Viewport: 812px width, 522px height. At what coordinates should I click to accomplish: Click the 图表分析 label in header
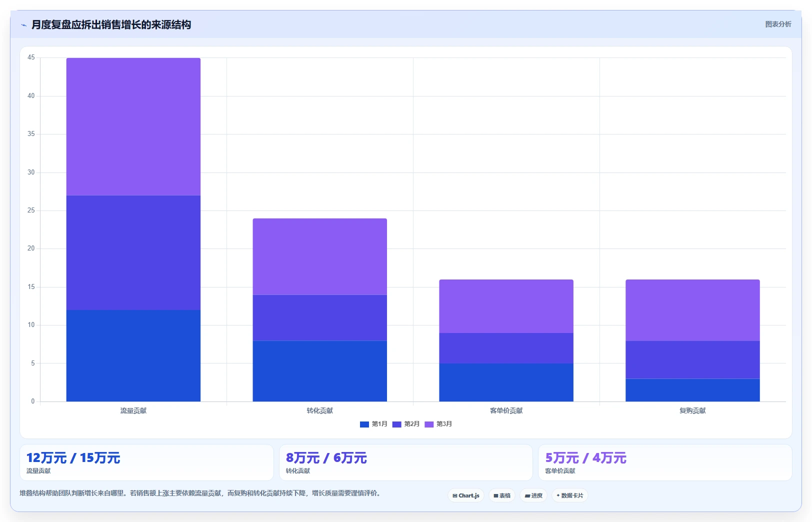pos(778,24)
